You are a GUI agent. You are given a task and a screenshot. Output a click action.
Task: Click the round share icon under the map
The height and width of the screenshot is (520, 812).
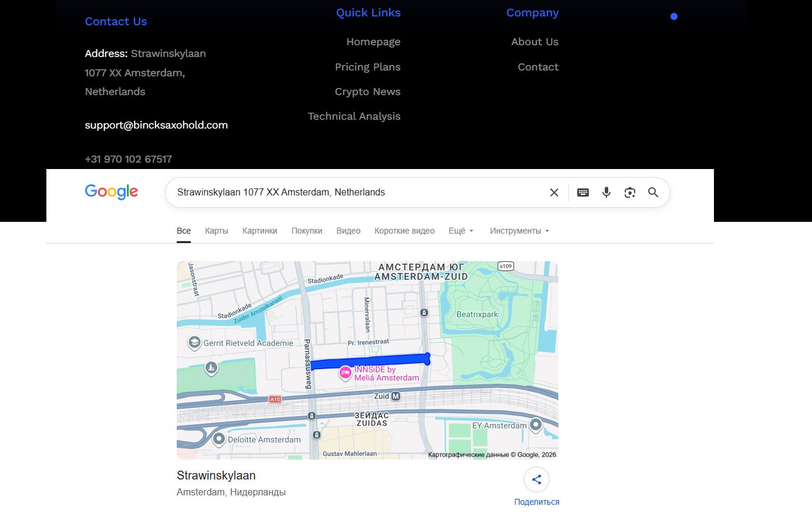(537, 480)
